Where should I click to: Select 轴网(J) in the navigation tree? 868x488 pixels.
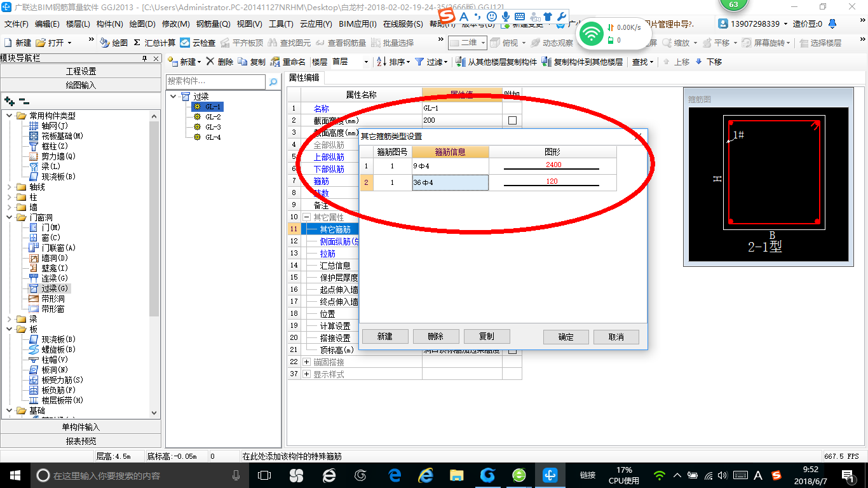coord(49,126)
